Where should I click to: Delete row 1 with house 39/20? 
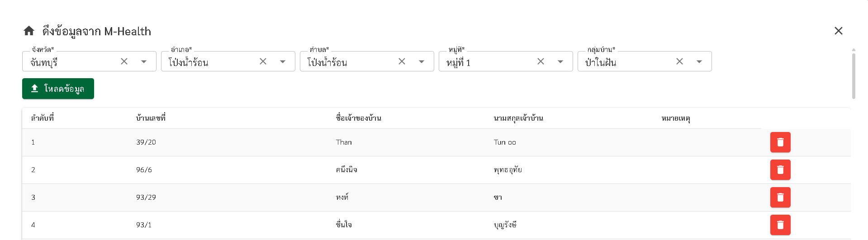[x=780, y=142]
